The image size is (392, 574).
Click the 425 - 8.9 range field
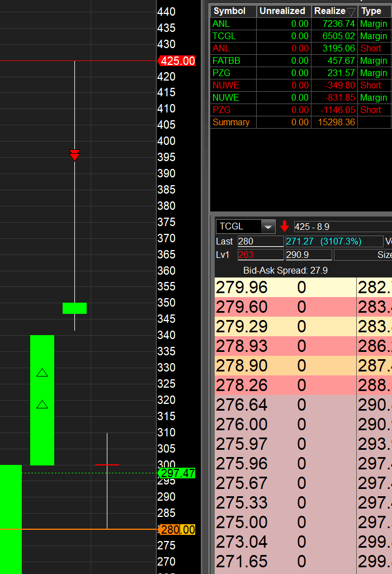click(x=343, y=227)
